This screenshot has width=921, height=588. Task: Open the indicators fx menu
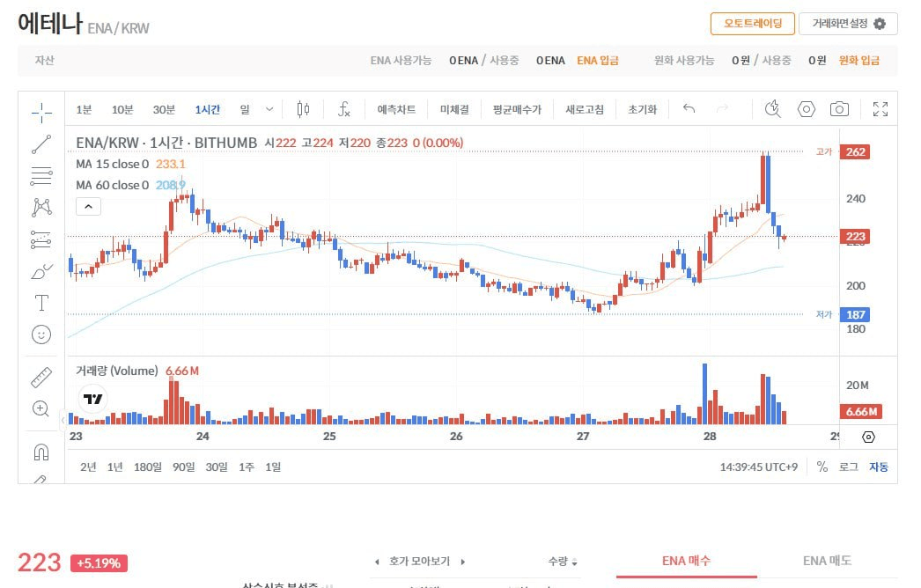[344, 109]
